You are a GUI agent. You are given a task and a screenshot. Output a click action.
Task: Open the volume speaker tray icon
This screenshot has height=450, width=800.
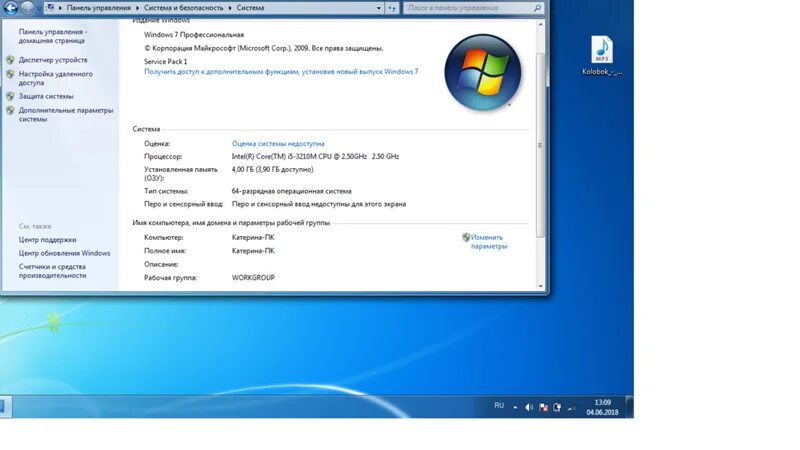click(x=529, y=407)
